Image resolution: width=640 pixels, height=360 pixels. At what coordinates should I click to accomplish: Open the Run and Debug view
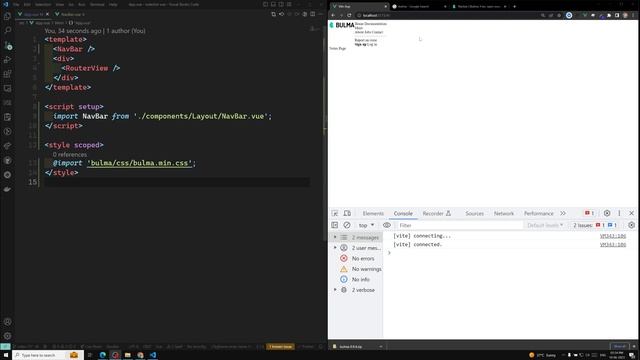click(7, 60)
